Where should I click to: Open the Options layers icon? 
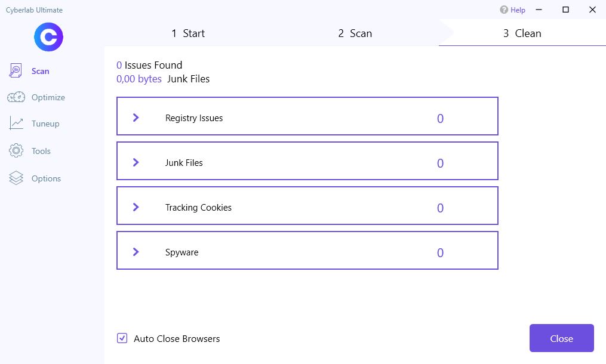[16, 178]
